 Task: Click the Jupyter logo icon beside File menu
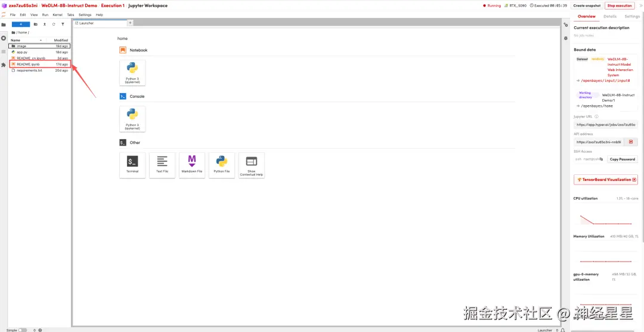[x=4, y=15]
